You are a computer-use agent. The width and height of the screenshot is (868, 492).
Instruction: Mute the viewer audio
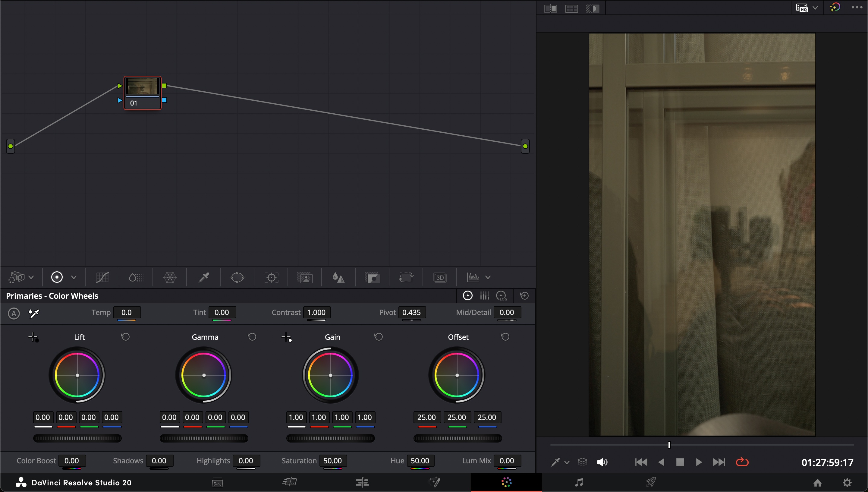point(602,462)
